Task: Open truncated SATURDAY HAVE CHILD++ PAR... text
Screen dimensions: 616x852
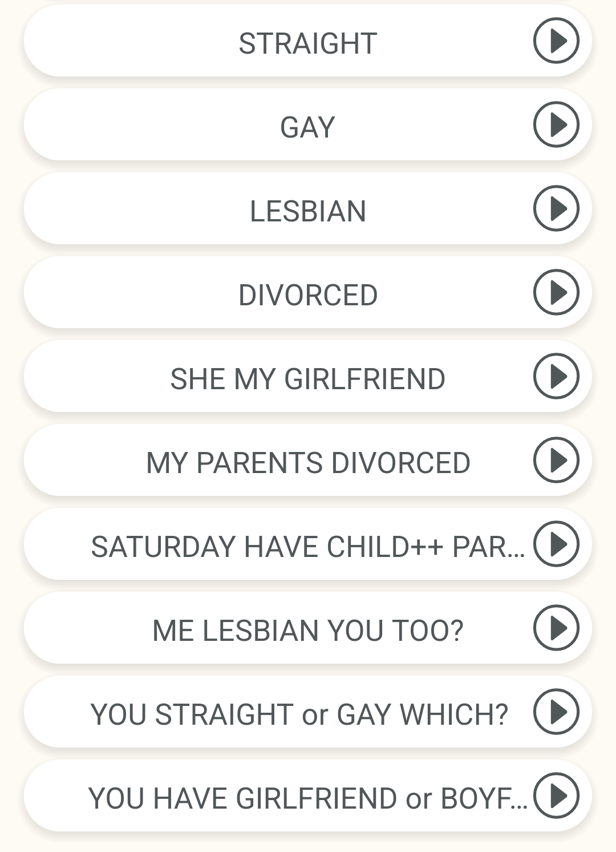Action: (307, 547)
